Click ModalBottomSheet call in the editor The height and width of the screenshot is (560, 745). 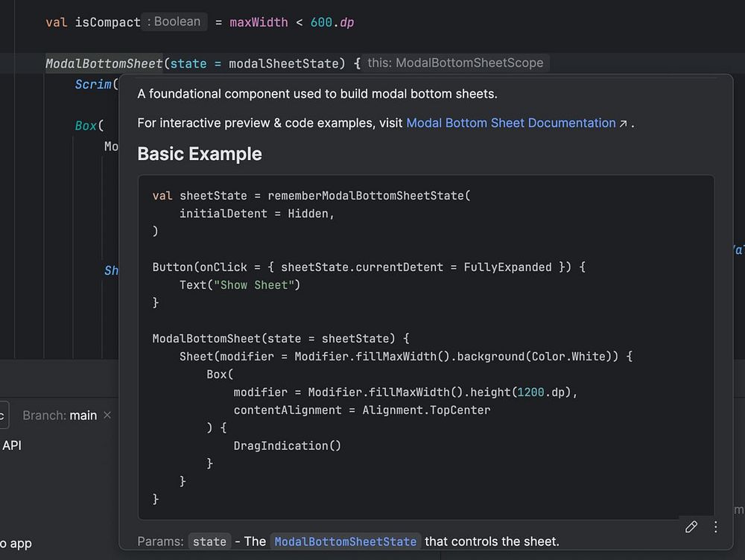tap(104, 64)
